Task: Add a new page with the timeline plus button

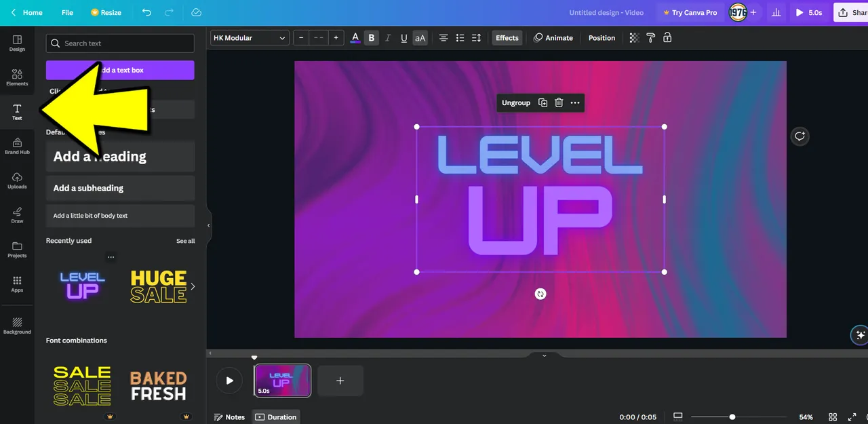Action: tap(340, 381)
